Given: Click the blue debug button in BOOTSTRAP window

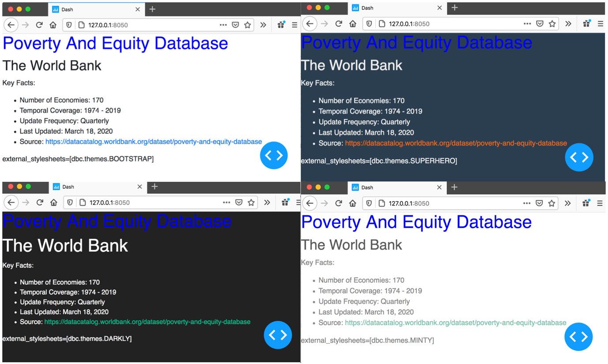Looking at the screenshot, I should [x=274, y=155].
